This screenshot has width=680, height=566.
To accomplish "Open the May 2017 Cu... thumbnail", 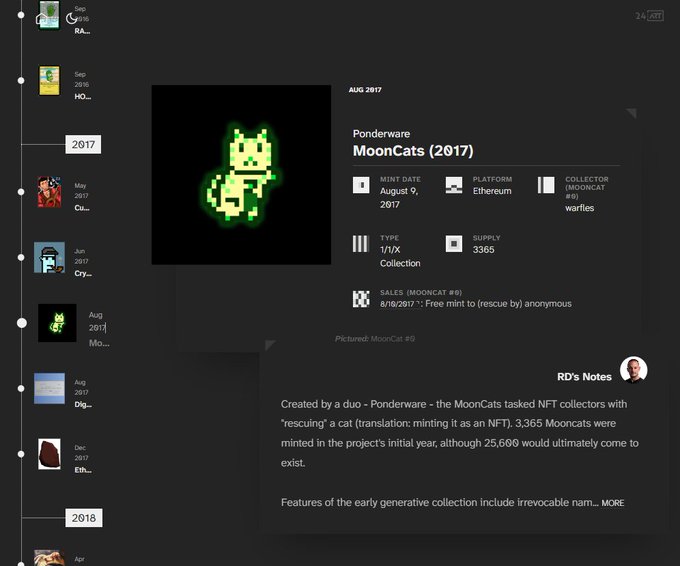I will [49, 192].
